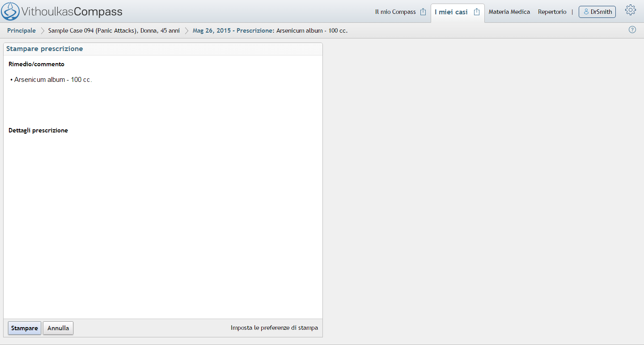Viewport: 644px width, 345px height.
Task: Cancel printing with the Annulla button
Action: (x=58, y=328)
